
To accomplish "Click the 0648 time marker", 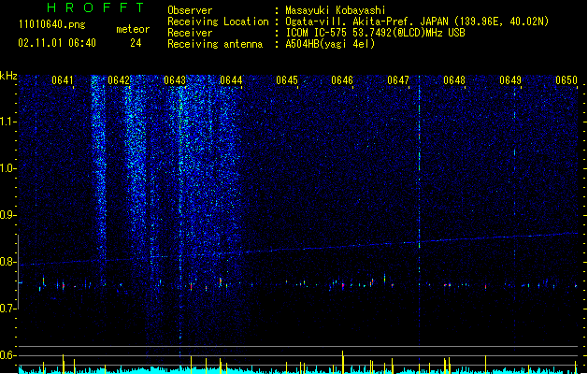I will click(454, 80).
